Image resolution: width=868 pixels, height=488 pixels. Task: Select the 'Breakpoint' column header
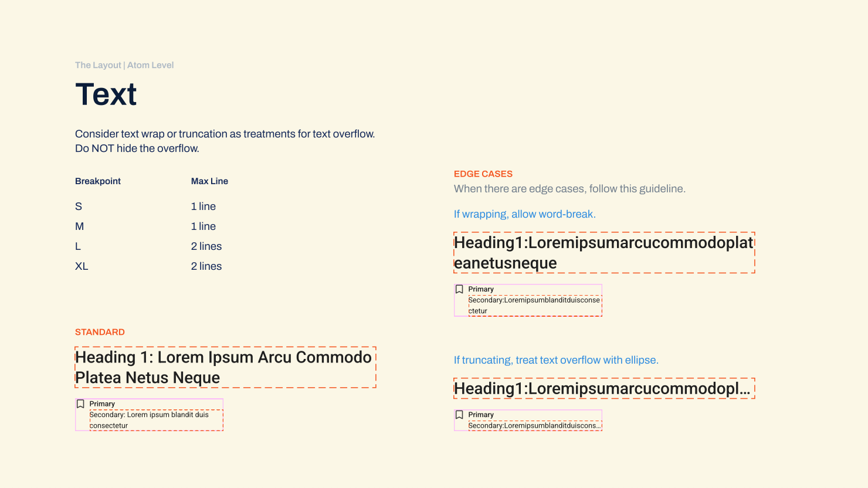coord(98,181)
